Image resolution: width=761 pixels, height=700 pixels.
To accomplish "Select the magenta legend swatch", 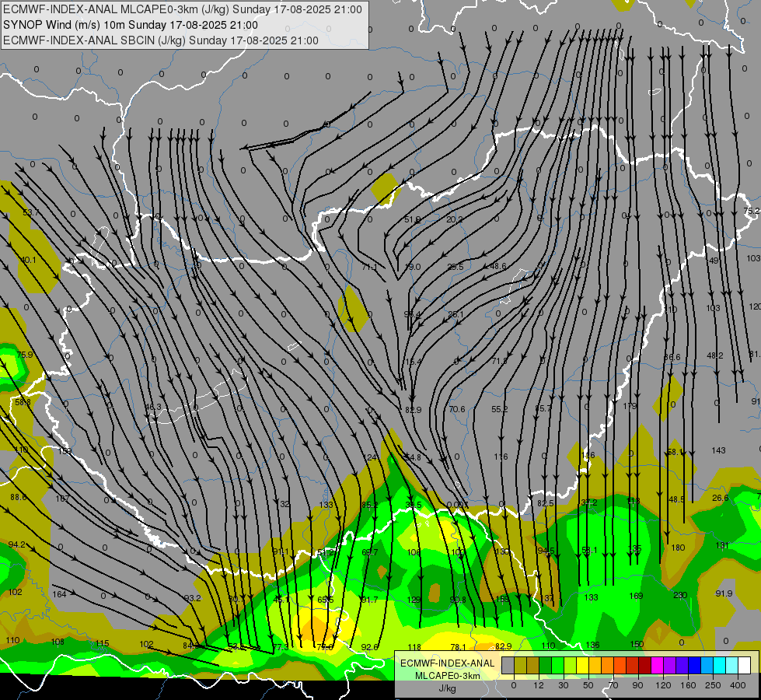I will (657, 666).
